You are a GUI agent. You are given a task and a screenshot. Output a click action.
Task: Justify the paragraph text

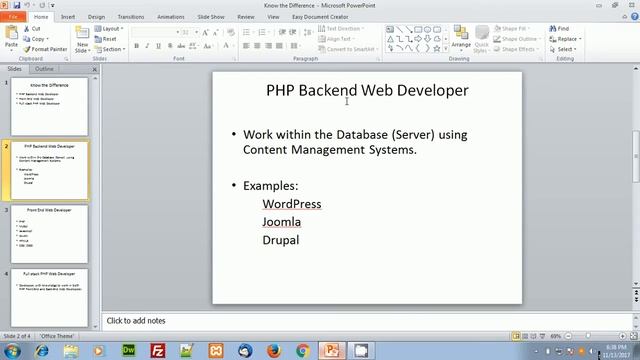279,46
